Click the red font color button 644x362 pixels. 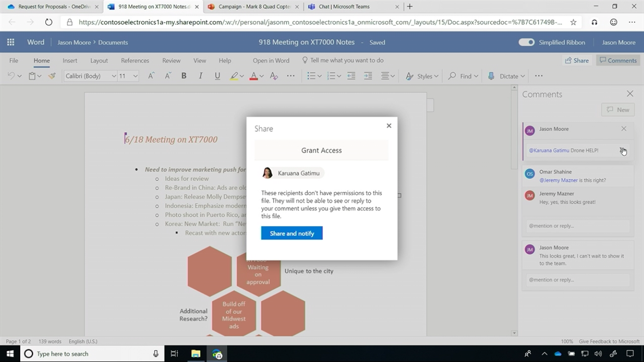[253, 76]
